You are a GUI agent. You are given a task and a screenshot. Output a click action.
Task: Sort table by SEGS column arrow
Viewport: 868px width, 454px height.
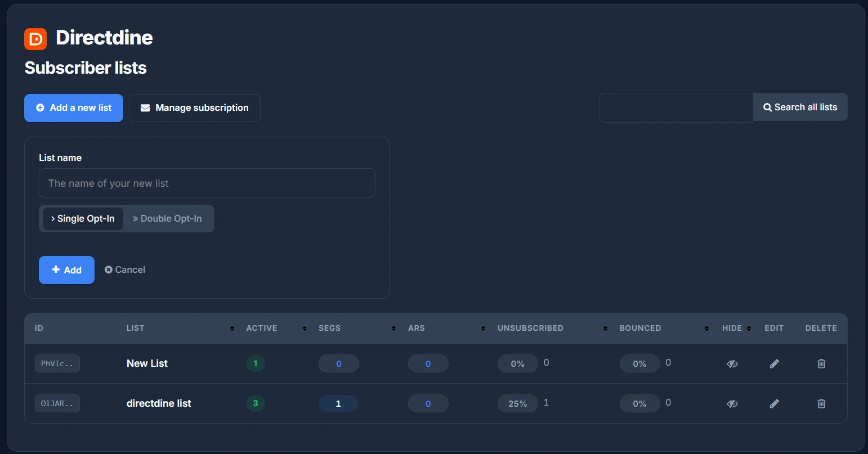(x=393, y=328)
